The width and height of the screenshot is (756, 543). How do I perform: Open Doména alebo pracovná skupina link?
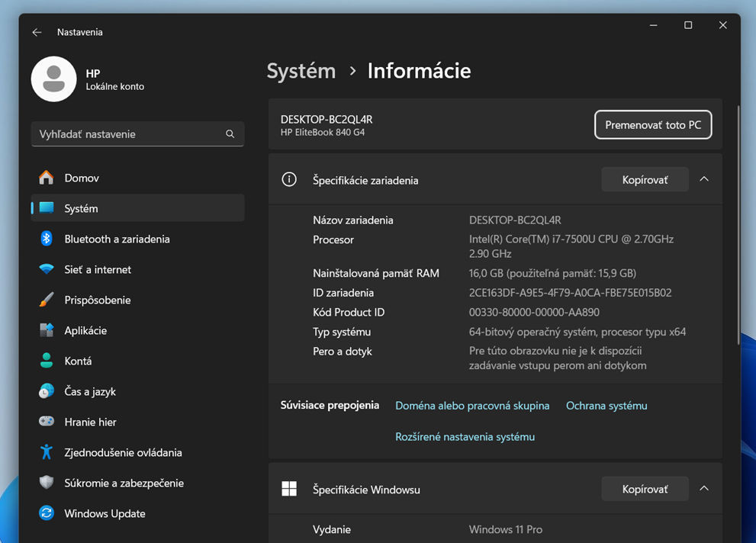coord(472,406)
